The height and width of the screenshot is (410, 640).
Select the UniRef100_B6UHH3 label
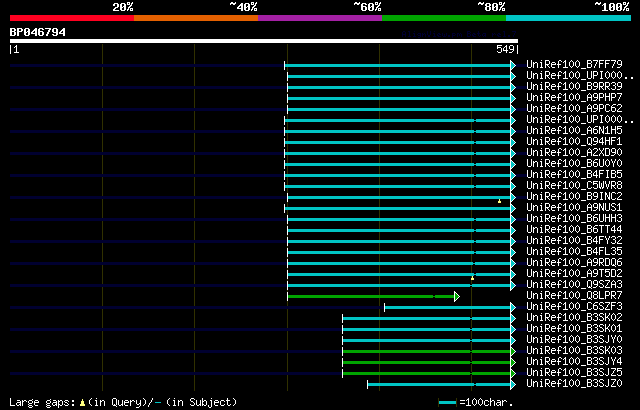pyautogui.click(x=574, y=219)
